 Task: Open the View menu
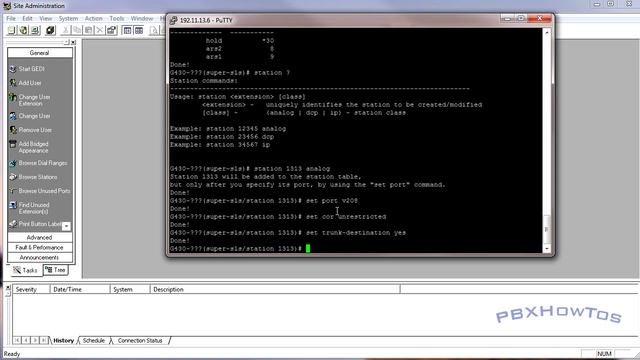pyautogui.click(x=46, y=18)
